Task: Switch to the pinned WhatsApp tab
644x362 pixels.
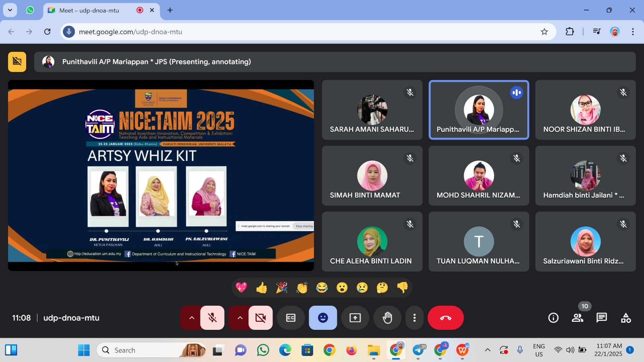Action: pyautogui.click(x=30, y=10)
